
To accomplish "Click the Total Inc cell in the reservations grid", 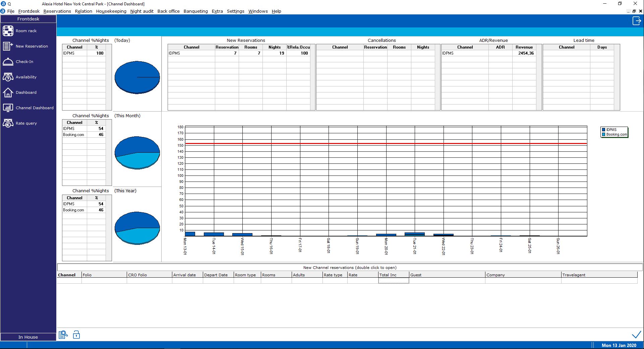I will 394,281.
